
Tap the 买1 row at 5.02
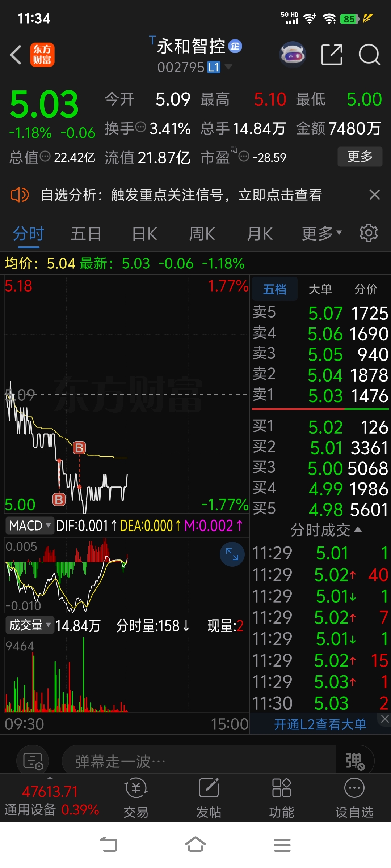point(320,427)
